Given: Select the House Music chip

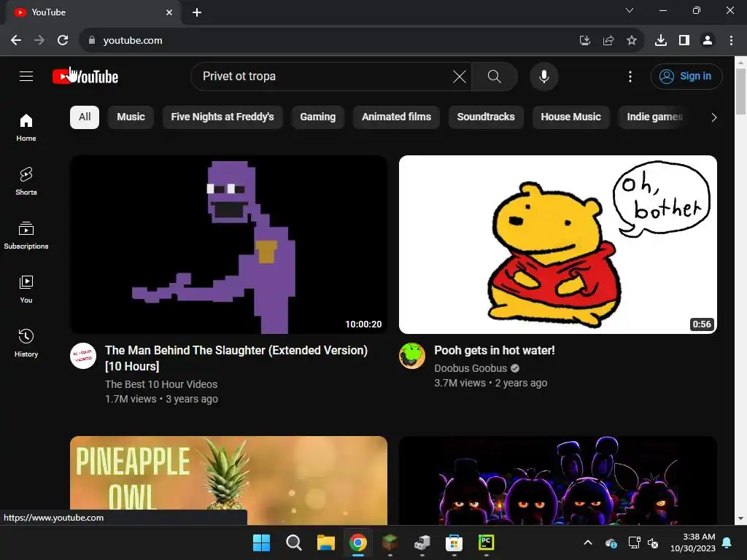Looking at the screenshot, I should pyautogui.click(x=570, y=117).
